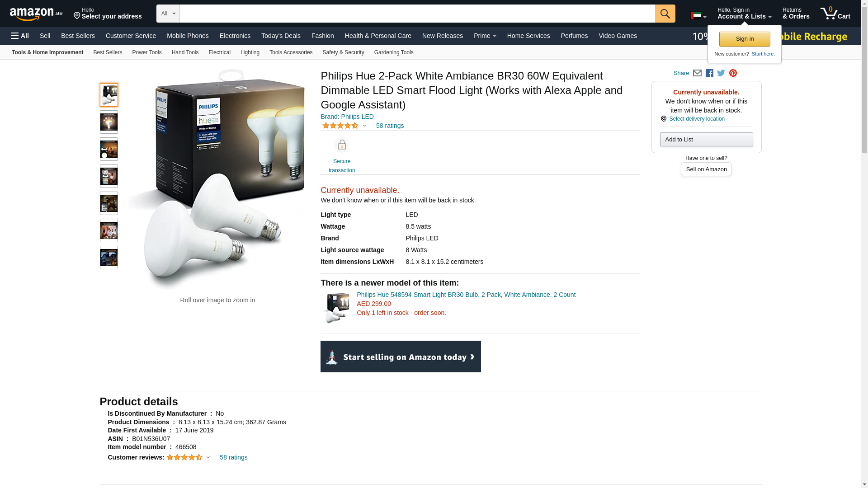
Task: Open the All hamburger menu
Action: [x=20, y=36]
